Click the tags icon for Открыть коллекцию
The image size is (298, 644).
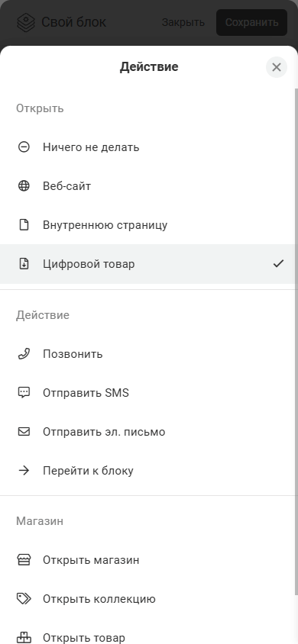coord(24,599)
